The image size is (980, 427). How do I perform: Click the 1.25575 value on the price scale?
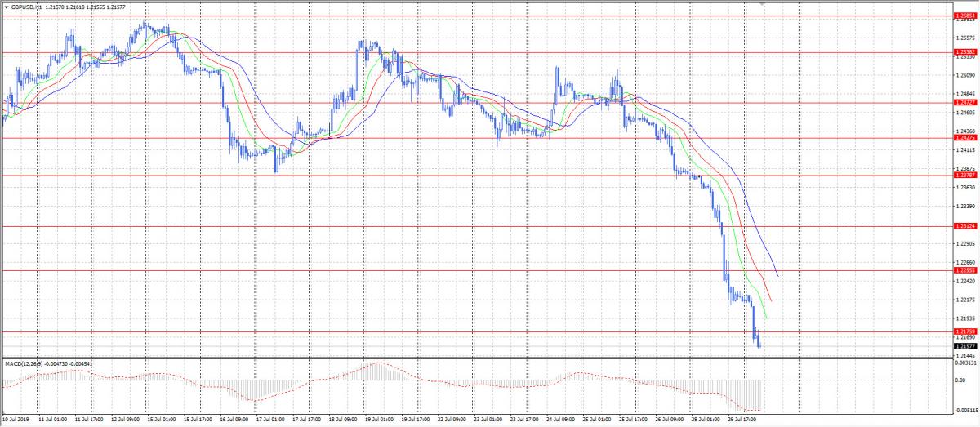point(965,38)
